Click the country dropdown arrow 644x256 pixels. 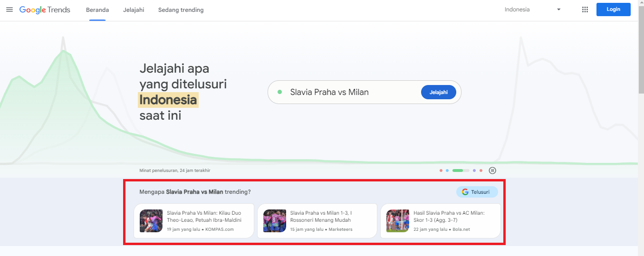point(558,9)
